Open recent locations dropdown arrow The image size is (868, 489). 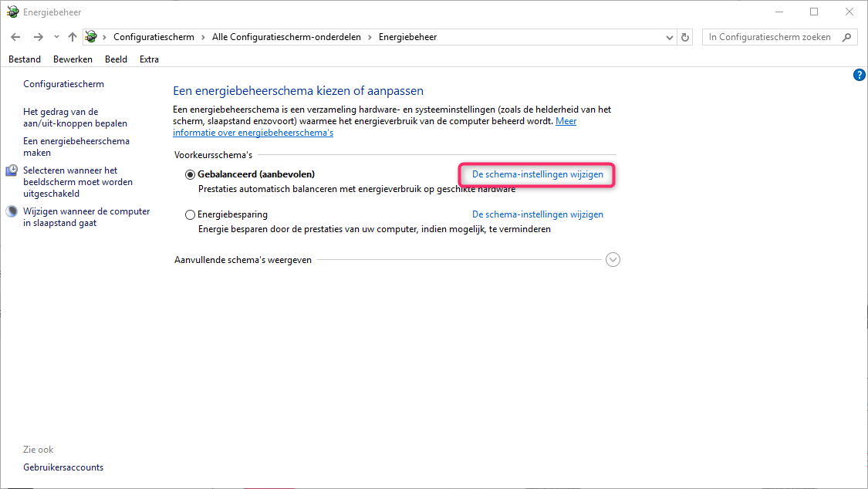click(56, 37)
